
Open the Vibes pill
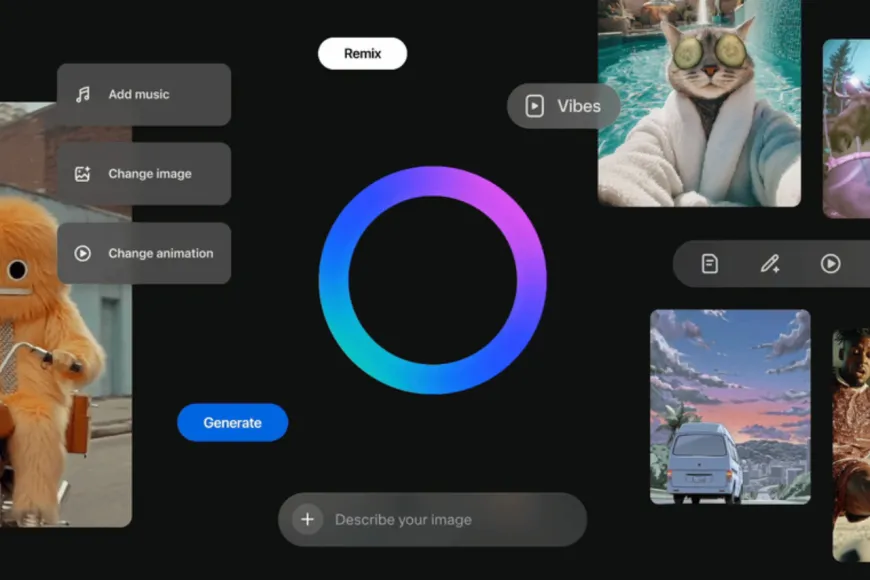[563, 106]
